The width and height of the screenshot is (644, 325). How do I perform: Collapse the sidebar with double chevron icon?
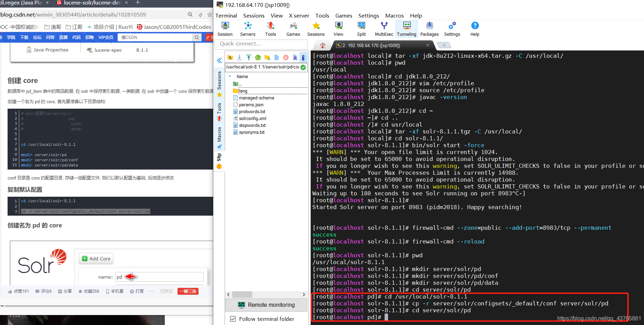(x=219, y=61)
